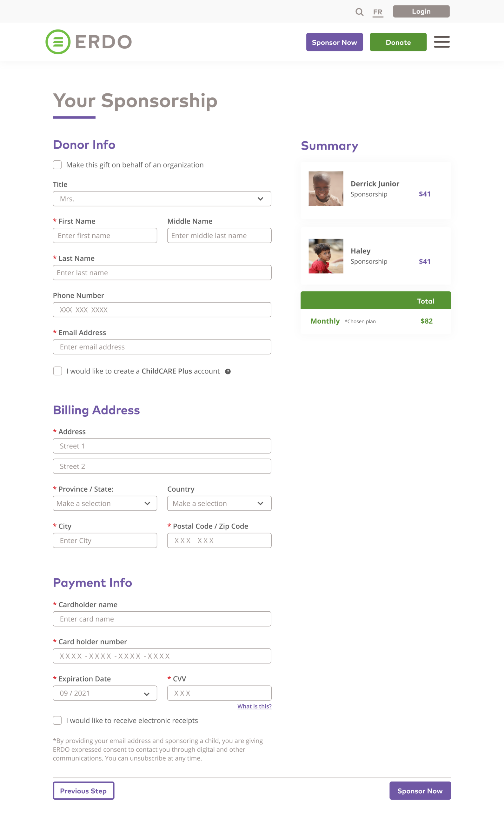Click the search magnifier icon

coord(359,12)
